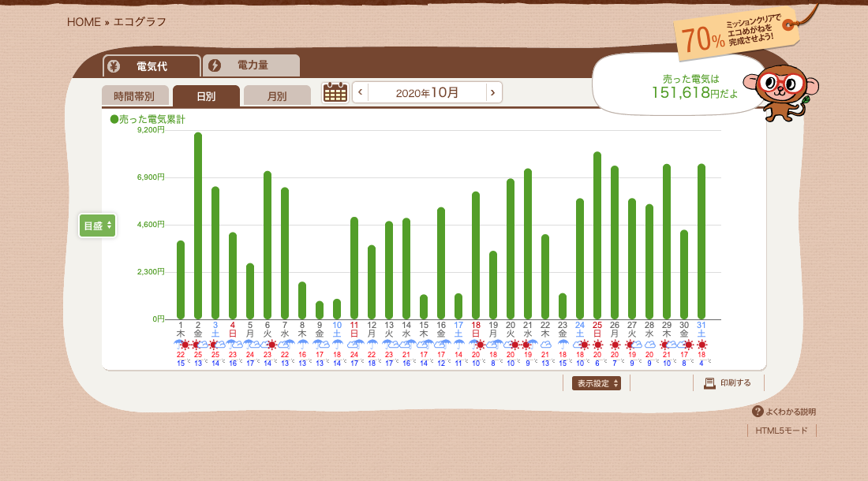Click the date label 24 土

click(x=580, y=330)
